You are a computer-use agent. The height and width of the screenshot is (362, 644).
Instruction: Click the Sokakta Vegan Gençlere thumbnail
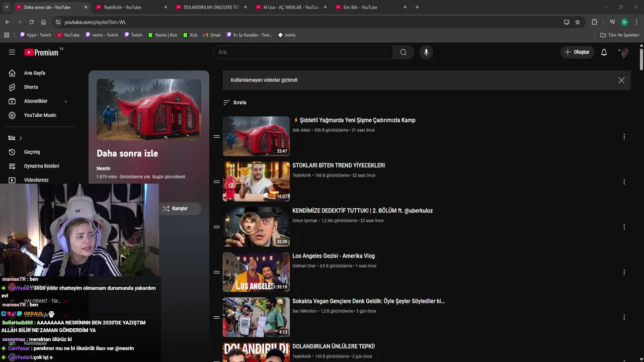(256, 317)
